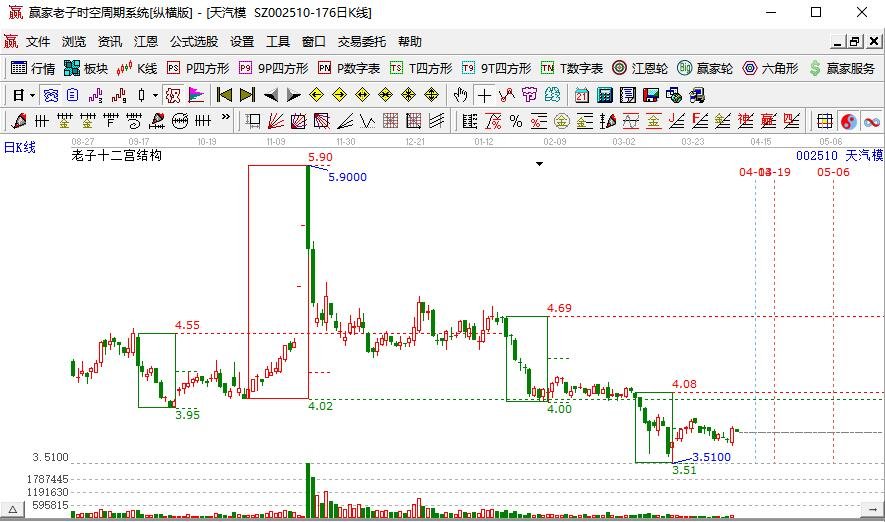Select the circled 金 golden ratio tool
885x522 pixels.
562,121
